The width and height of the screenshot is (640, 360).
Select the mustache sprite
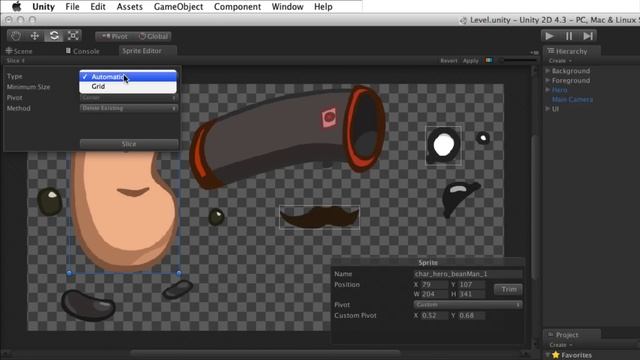319,217
